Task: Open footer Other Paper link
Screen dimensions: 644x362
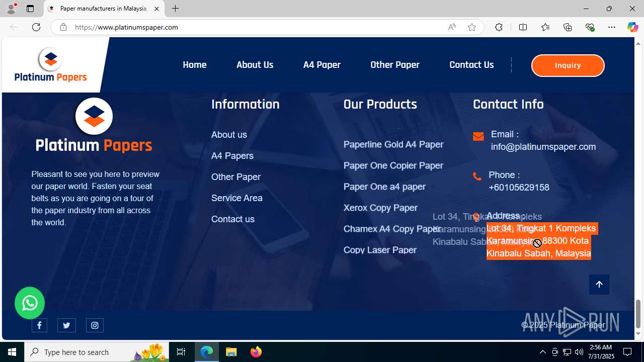Action: (x=236, y=177)
